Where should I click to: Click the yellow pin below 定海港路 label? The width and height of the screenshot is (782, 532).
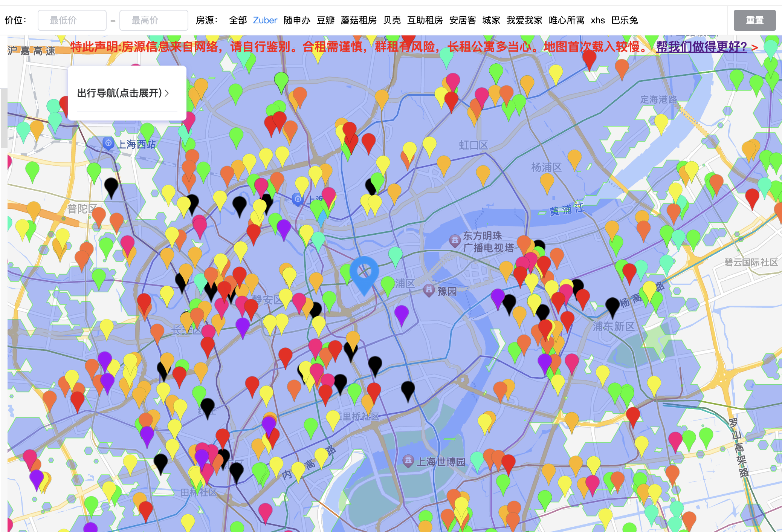coord(661,124)
